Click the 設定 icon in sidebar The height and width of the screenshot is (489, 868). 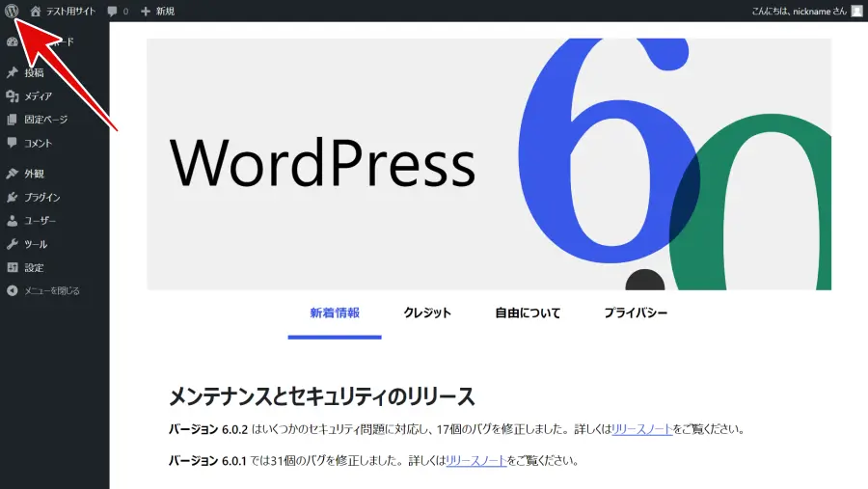click(x=13, y=267)
